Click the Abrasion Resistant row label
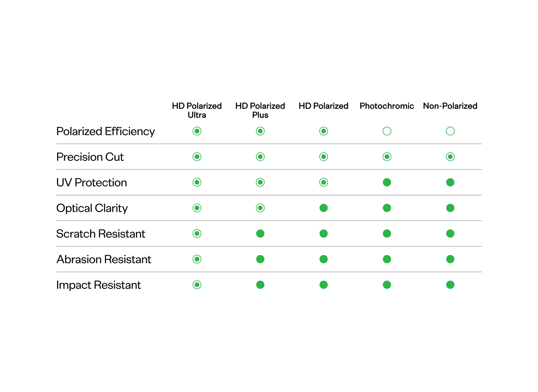Screen dimensions: 538x392 104,259
